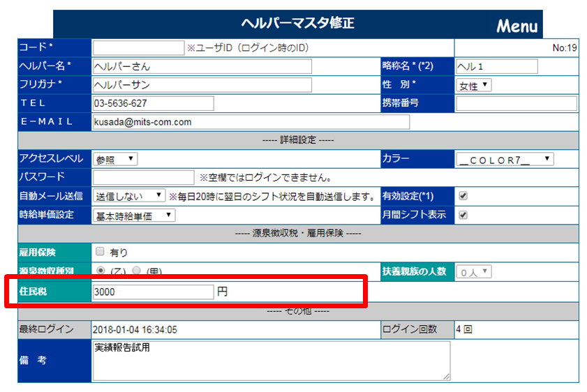Open the 自動メール送信 dropdown
Screen dimensions: 587x392
click(129, 196)
